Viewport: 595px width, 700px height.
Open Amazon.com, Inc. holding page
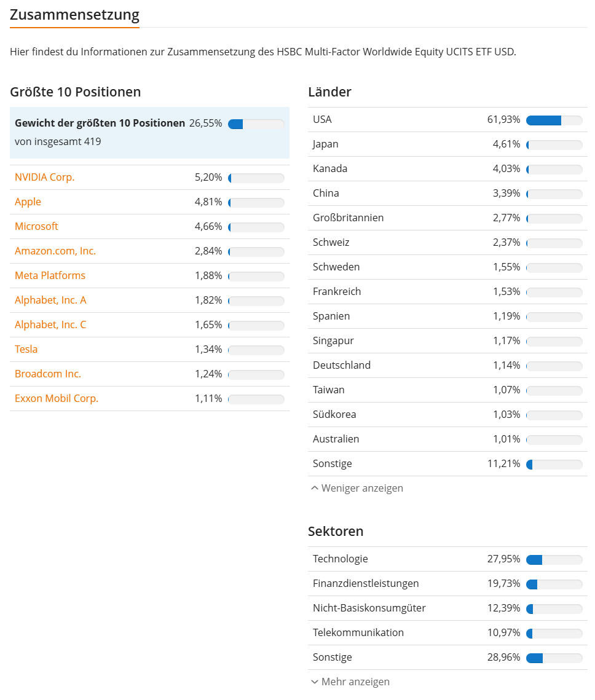(55, 251)
